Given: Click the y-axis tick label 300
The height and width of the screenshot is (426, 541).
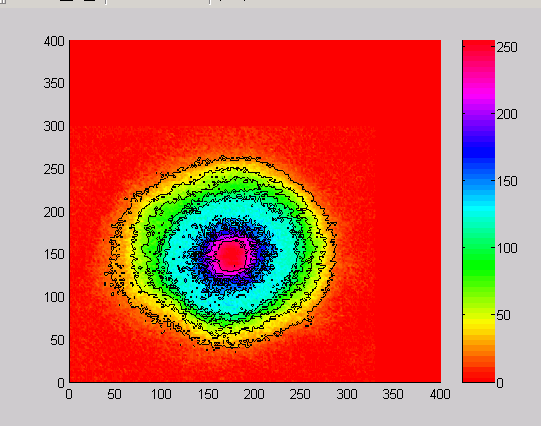Looking at the screenshot, I should [54, 126].
